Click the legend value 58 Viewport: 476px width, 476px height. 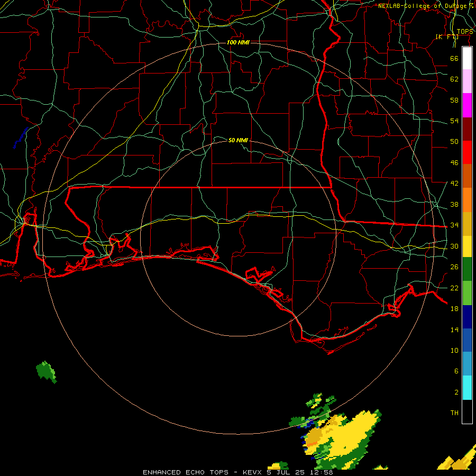454,100
